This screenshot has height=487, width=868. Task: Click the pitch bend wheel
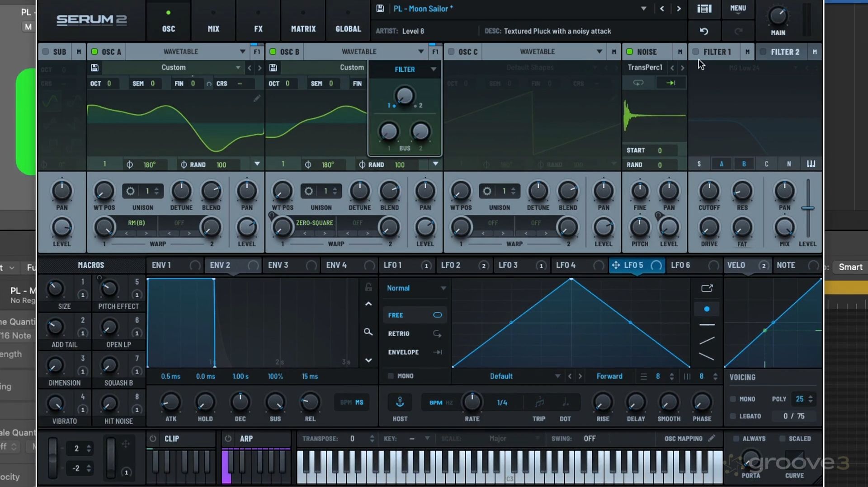53,457
